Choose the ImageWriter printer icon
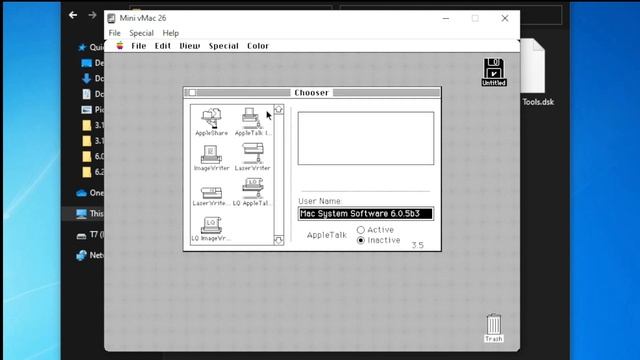Viewport: 640px width, 360px height. (x=211, y=158)
